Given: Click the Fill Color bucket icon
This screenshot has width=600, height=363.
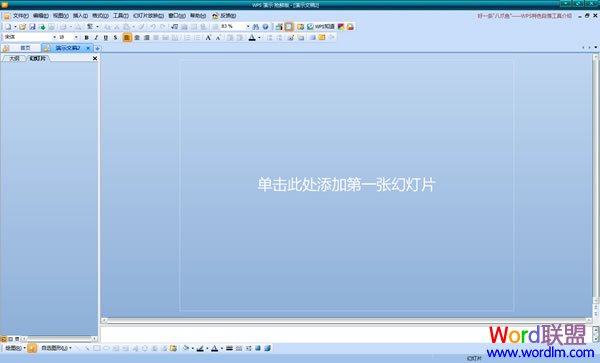Looking at the screenshot, I should (186, 348).
